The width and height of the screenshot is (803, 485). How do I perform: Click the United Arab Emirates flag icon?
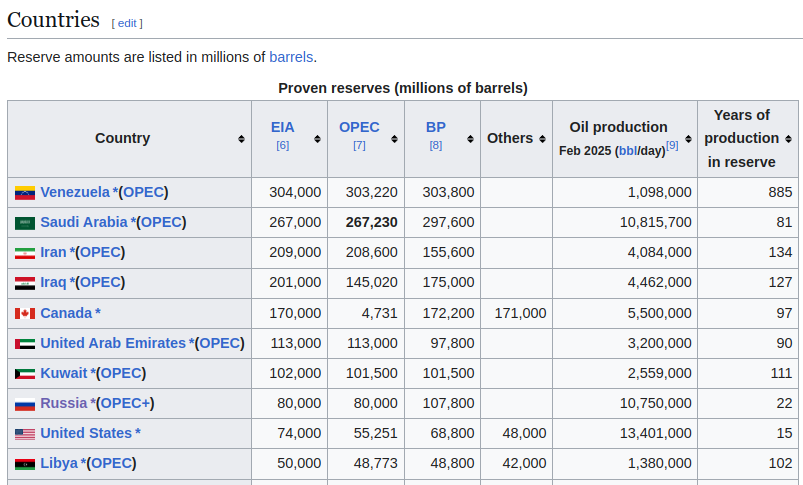click(25, 344)
